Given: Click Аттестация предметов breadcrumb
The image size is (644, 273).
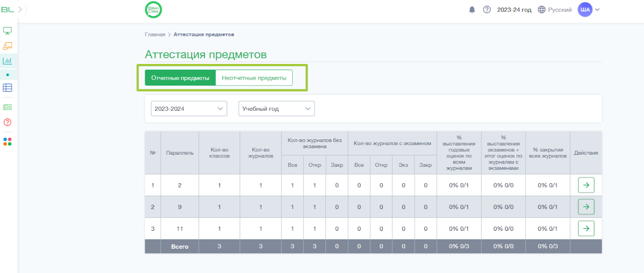Looking at the screenshot, I should pyautogui.click(x=204, y=35).
